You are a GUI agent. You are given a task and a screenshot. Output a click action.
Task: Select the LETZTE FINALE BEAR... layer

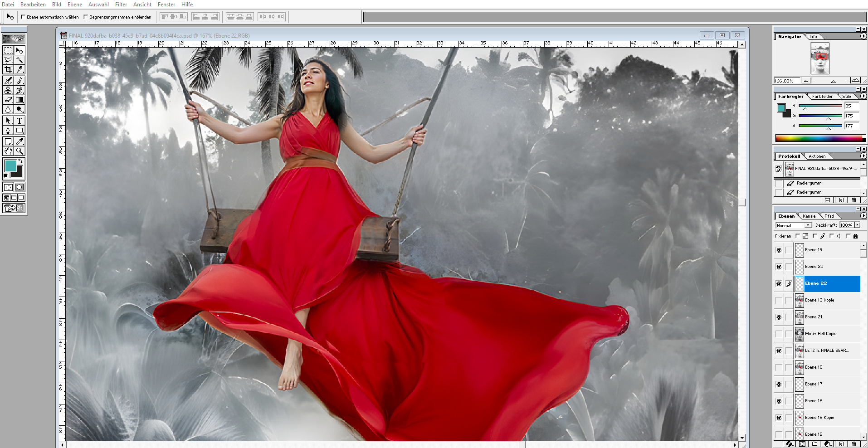[x=827, y=351]
